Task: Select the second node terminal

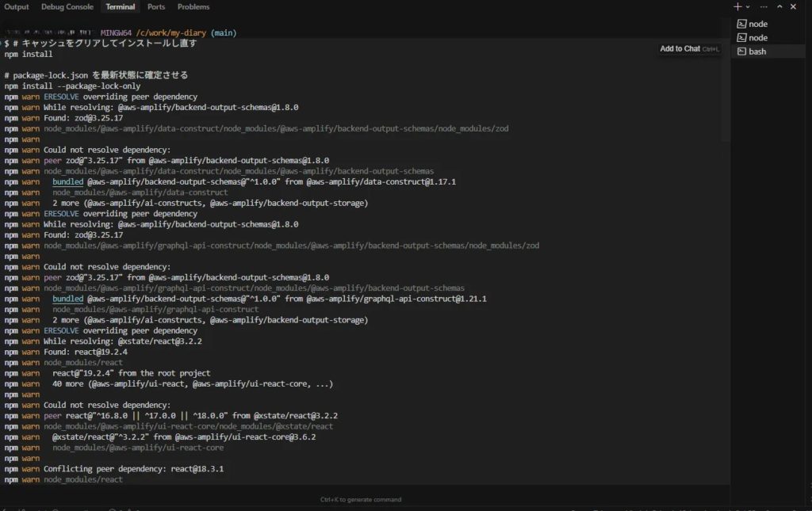Action: 768,38
